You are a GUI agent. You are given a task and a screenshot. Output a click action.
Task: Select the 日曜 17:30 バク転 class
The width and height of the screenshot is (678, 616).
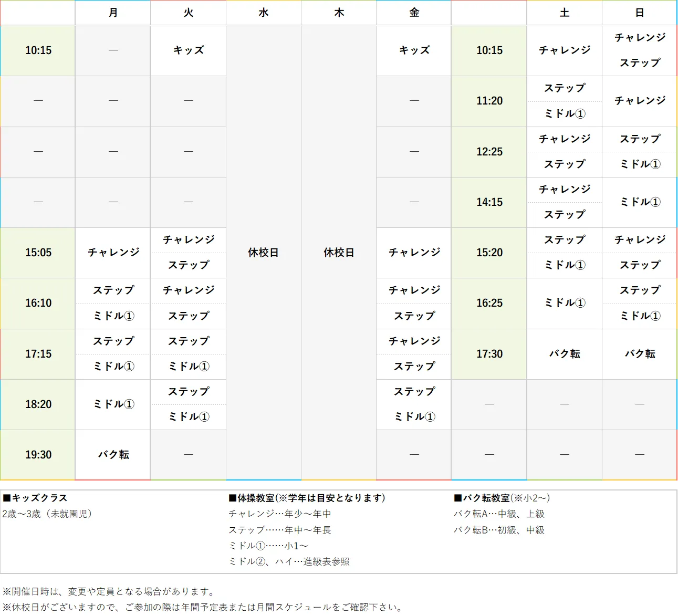[x=639, y=354]
